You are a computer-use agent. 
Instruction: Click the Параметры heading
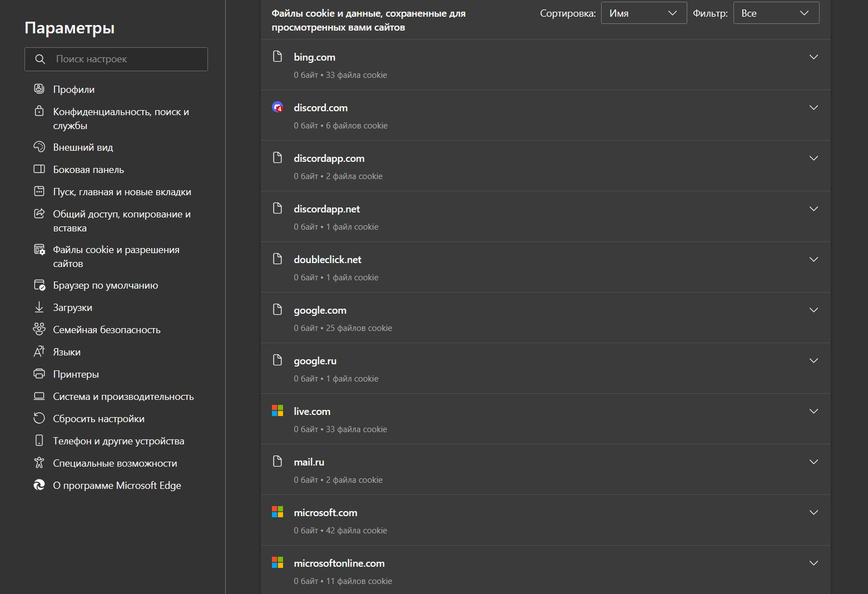pyautogui.click(x=70, y=28)
